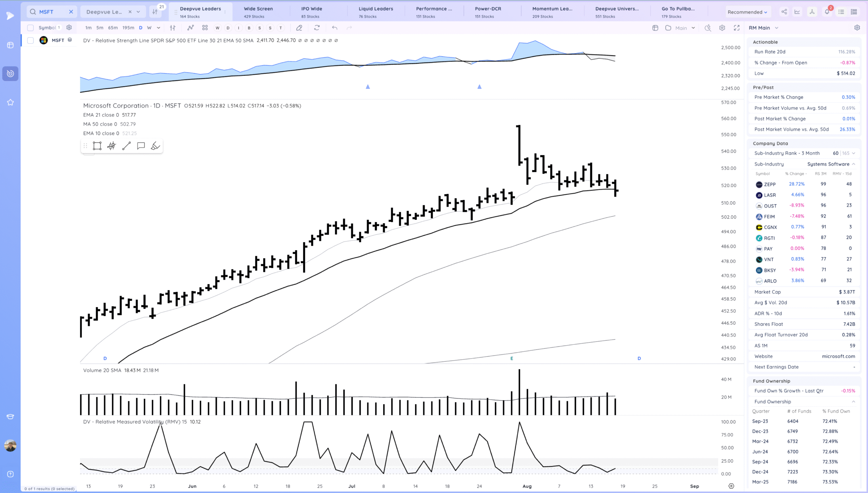Select the trend line drawing tool
Screen dimensions: 868x493
(x=126, y=146)
